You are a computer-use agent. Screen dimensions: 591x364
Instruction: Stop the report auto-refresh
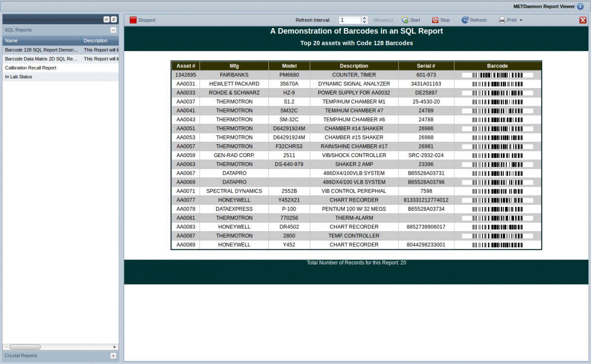click(441, 20)
